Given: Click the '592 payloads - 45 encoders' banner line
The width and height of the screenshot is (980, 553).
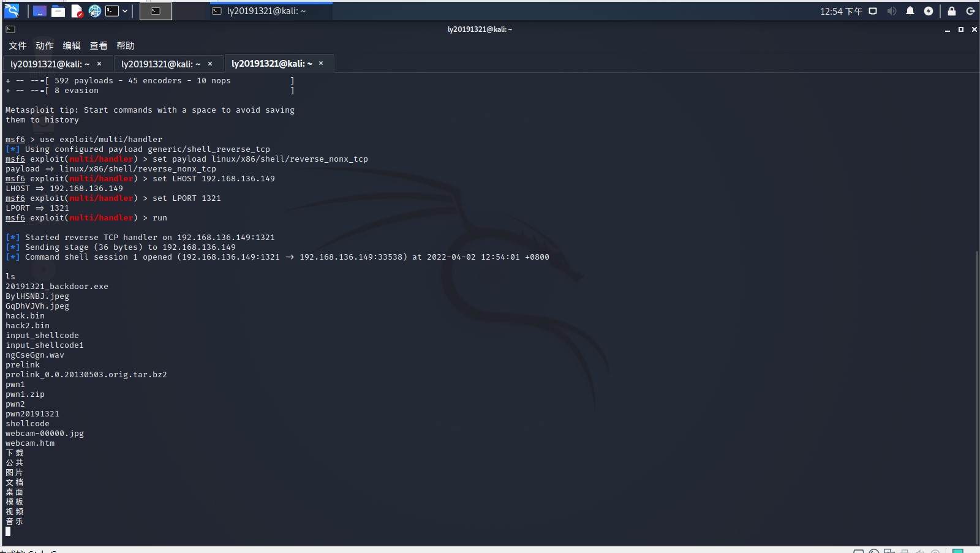Looking at the screenshot, I should [150, 81].
